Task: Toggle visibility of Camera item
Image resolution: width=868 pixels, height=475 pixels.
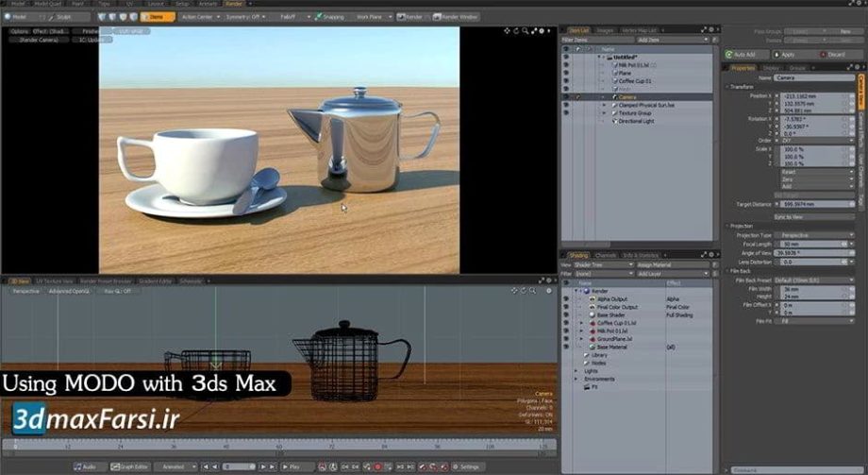Action: pos(566,97)
